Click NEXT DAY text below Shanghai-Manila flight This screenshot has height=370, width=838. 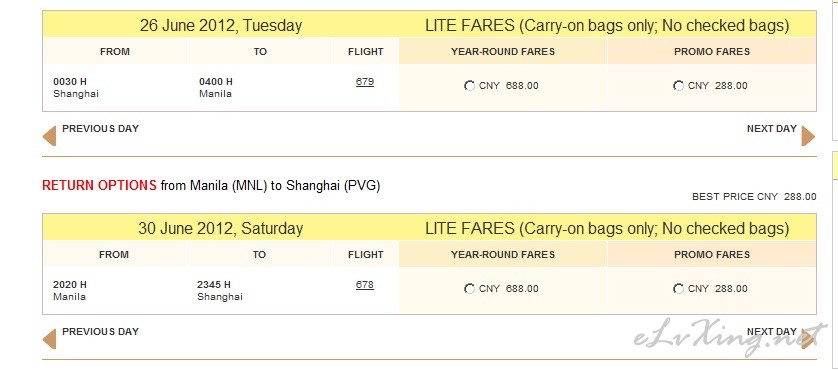[x=772, y=128]
